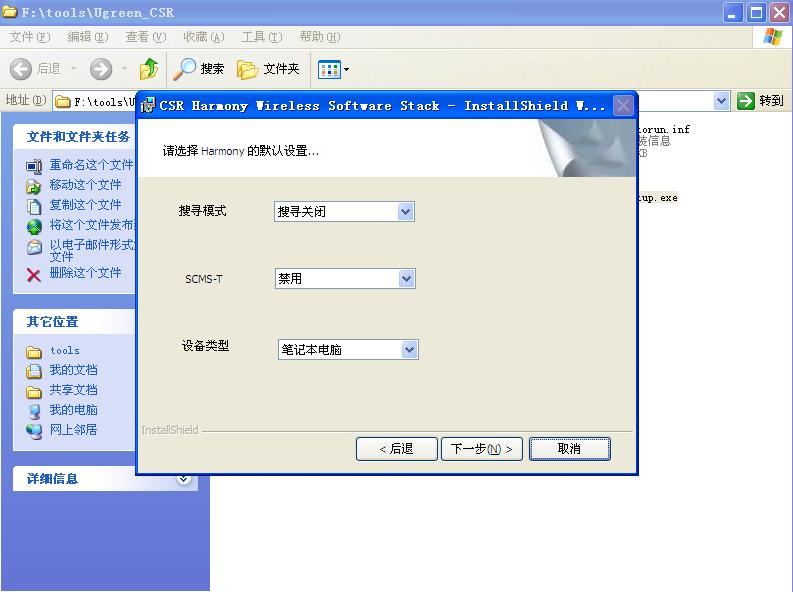Click the red X delete icon
The height and width of the screenshot is (592, 793).
pos(34,275)
